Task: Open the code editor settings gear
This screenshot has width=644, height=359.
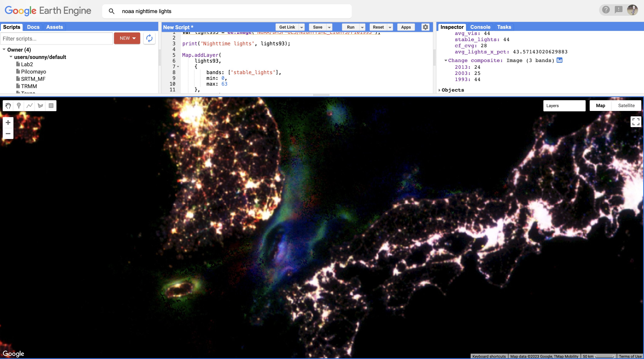Action: pos(425,27)
